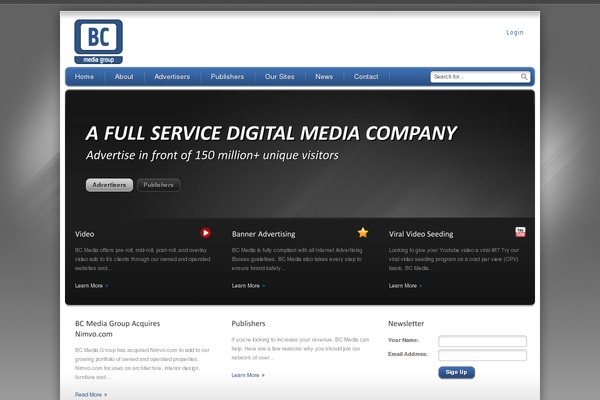This screenshot has height=400, width=600.
Task: Click the YouTube icon beside Viral Video Seeding
Action: 520,232
